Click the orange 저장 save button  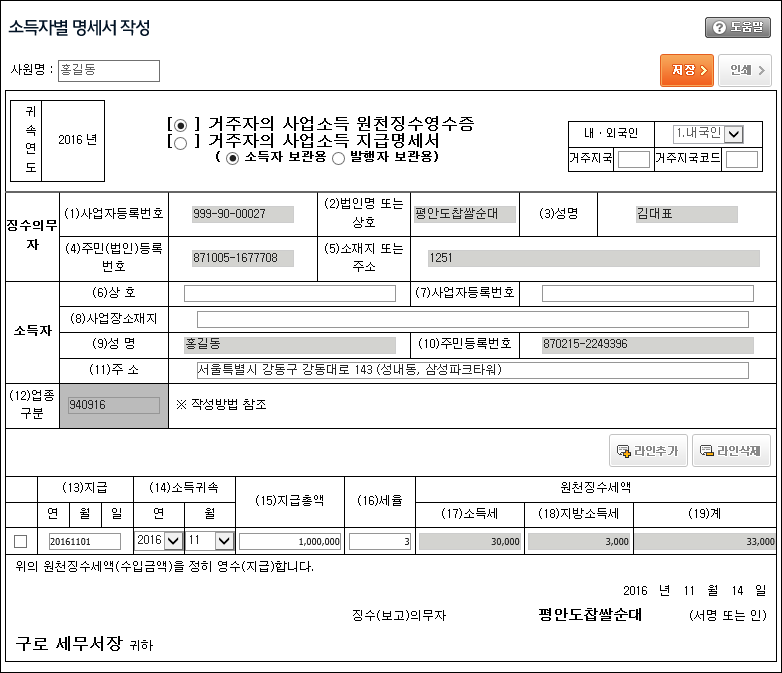tap(687, 70)
